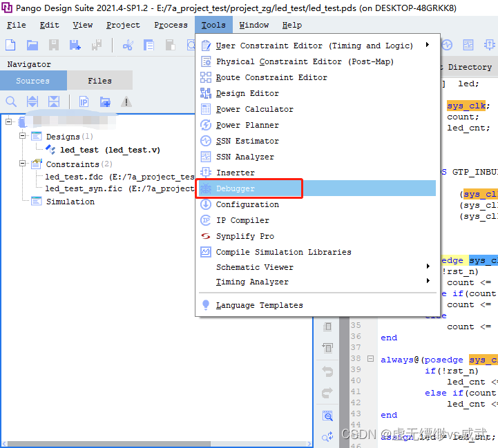Click the Save As toolbar icon

pos(75,45)
